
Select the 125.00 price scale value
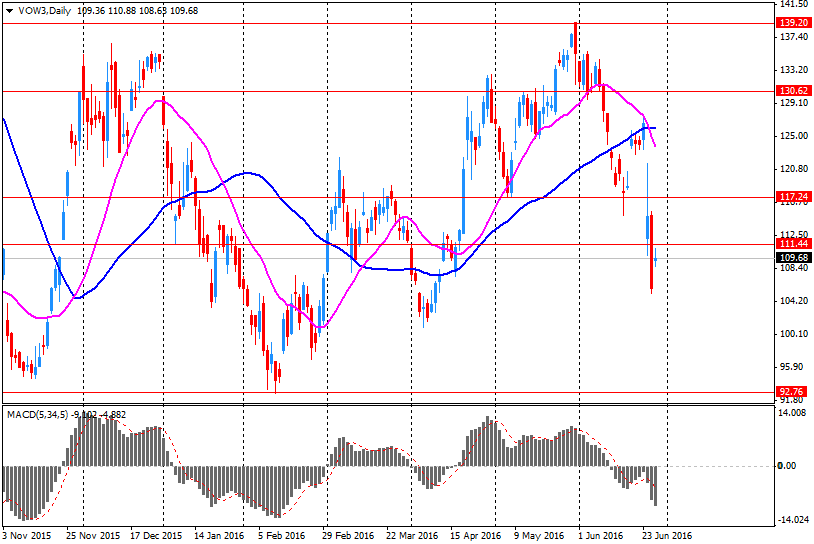coord(794,135)
